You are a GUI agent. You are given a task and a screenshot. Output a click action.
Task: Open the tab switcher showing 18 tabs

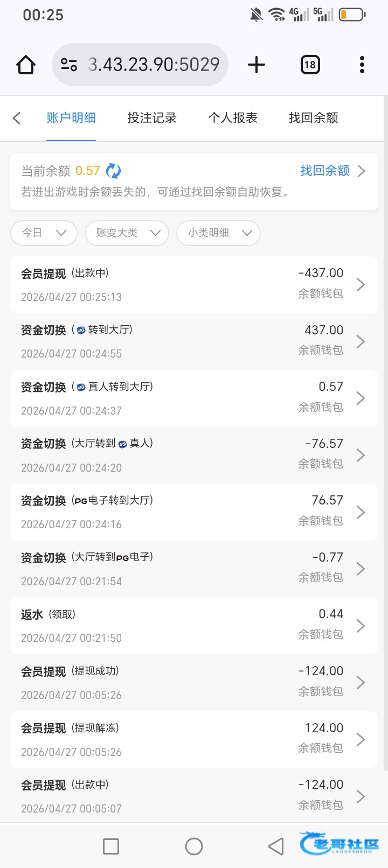310,65
